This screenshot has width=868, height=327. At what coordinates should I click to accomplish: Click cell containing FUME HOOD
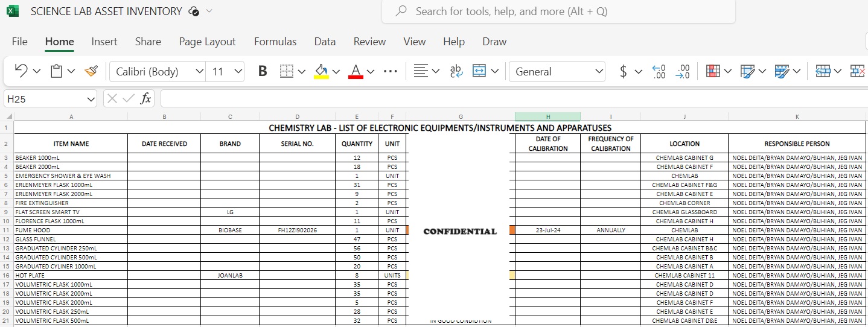point(71,230)
